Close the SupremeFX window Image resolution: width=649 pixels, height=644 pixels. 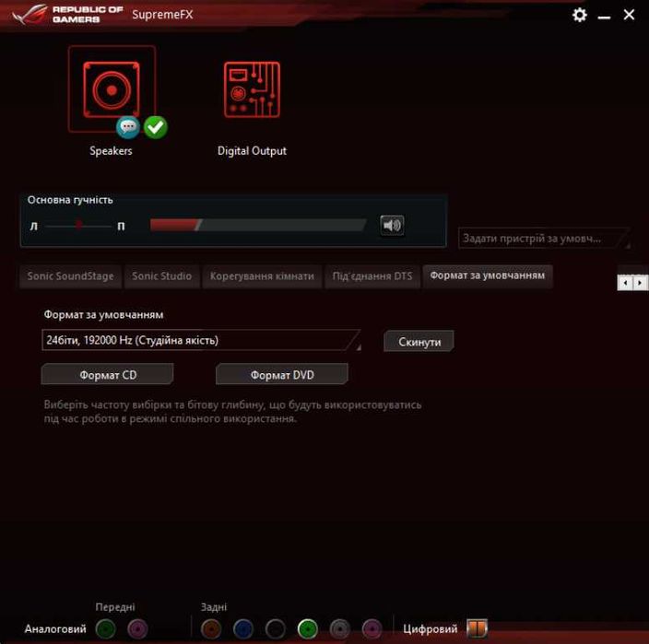[x=629, y=15]
